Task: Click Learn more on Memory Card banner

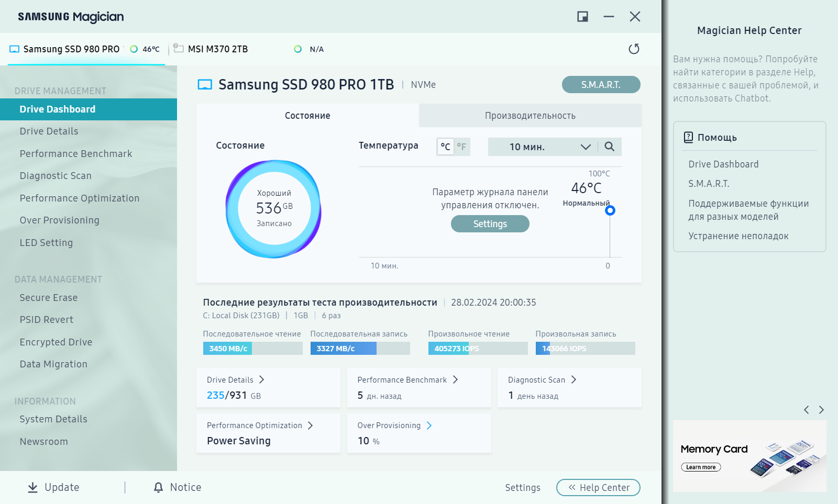Action: pos(701,467)
